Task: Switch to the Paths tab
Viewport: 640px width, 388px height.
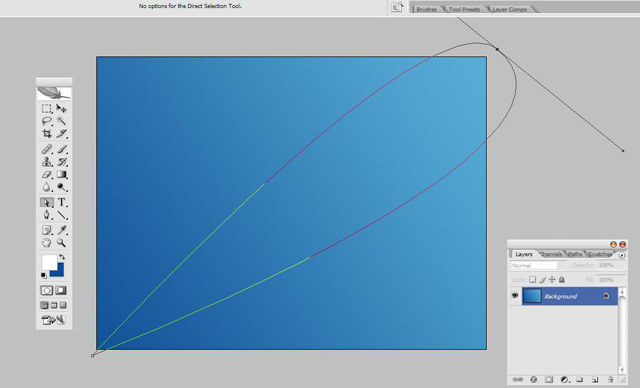Action: tap(575, 254)
